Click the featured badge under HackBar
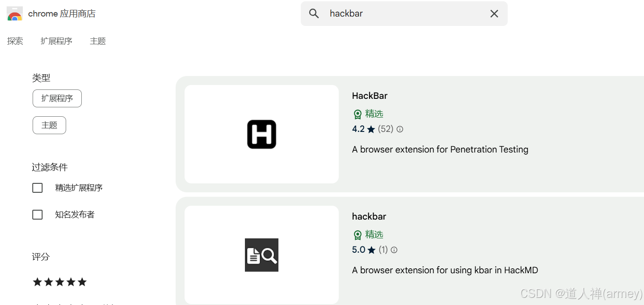 point(358,114)
